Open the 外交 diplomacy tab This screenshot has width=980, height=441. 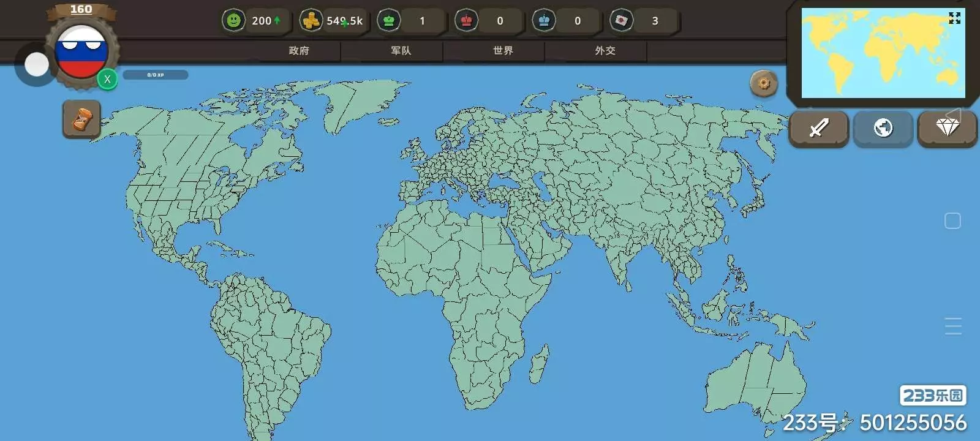click(x=605, y=51)
